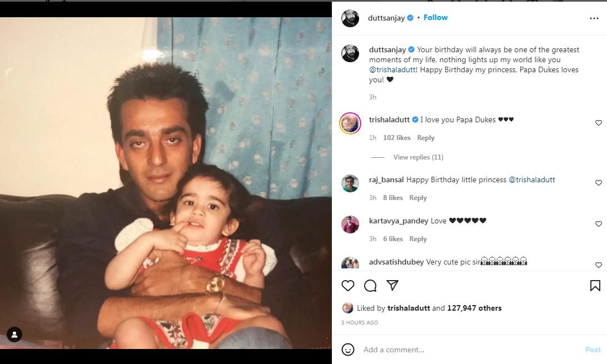Open the three-dot more options menu
The height and width of the screenshot is (364, 607).
pos(594,18)
